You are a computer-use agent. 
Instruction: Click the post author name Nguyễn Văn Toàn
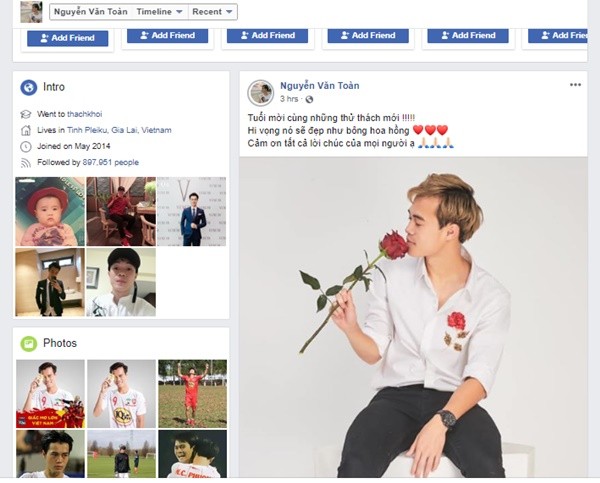319,86
